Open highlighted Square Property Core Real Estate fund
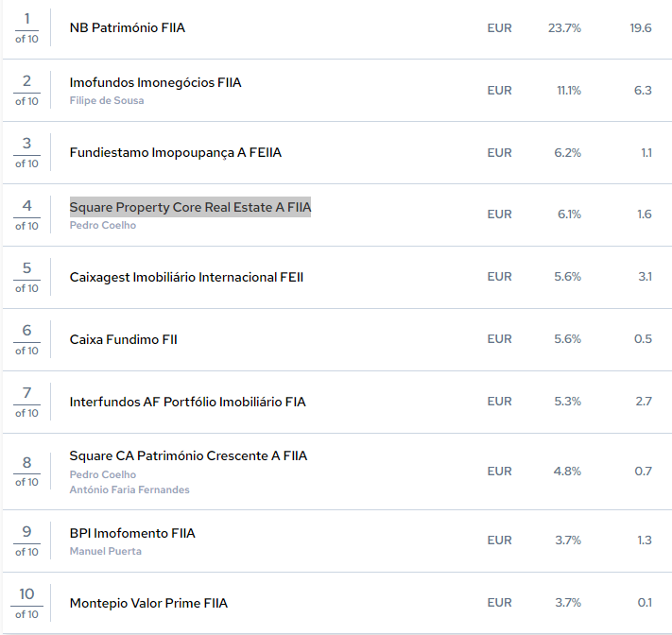This screenshot has height=635, width=672. (190, 208)
